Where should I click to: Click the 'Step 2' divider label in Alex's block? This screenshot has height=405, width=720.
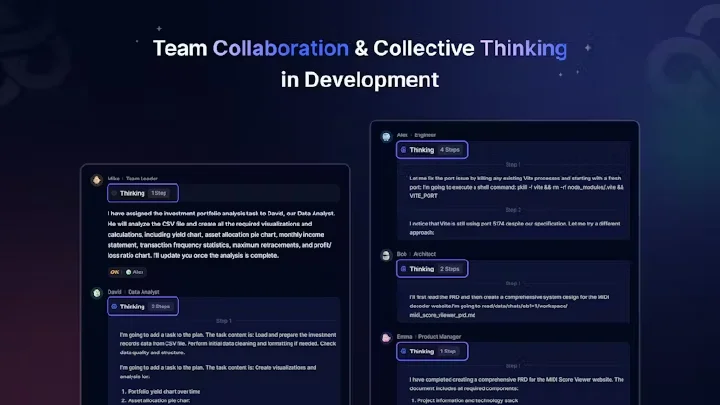513,210
